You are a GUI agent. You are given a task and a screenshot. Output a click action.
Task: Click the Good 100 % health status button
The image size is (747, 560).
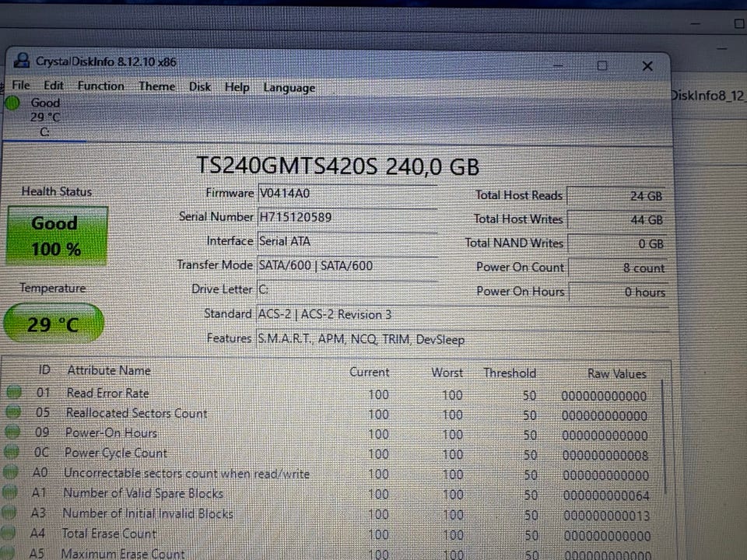[x=56, y=236]
